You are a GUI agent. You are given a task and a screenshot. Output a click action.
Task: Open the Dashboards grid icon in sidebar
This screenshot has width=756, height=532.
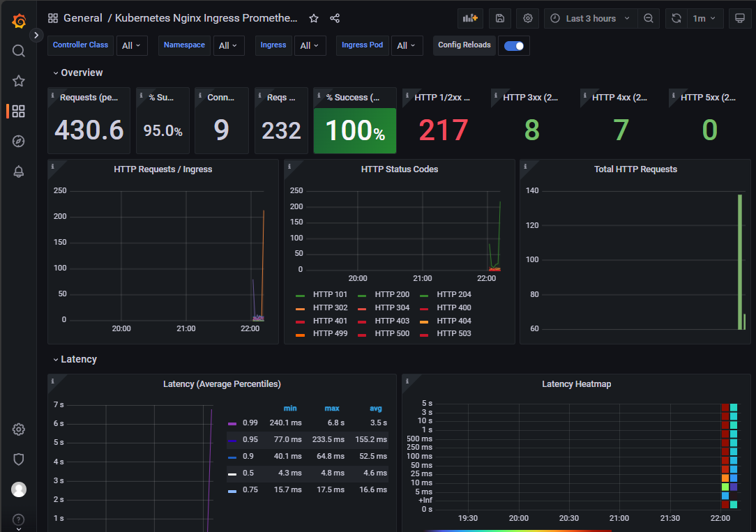18,112
